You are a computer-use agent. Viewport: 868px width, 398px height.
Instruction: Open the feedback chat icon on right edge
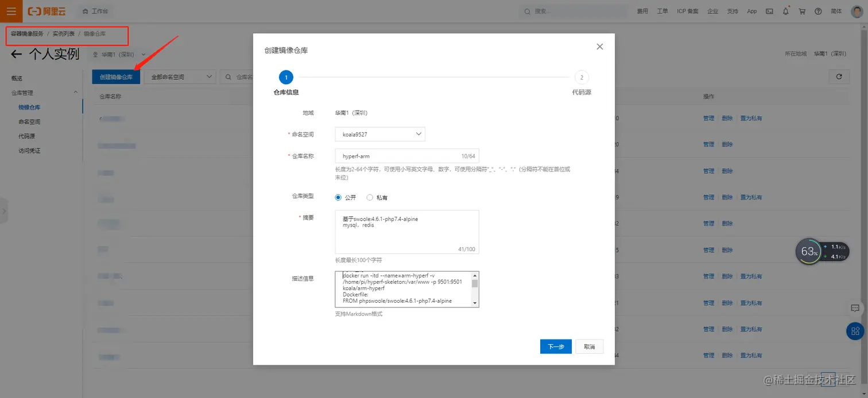(x=855, y=308)
